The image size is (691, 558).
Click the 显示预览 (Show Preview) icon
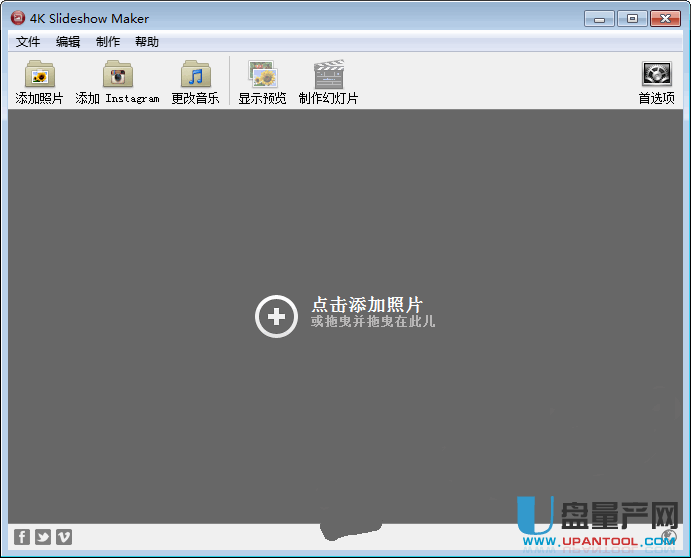(262, 76)
